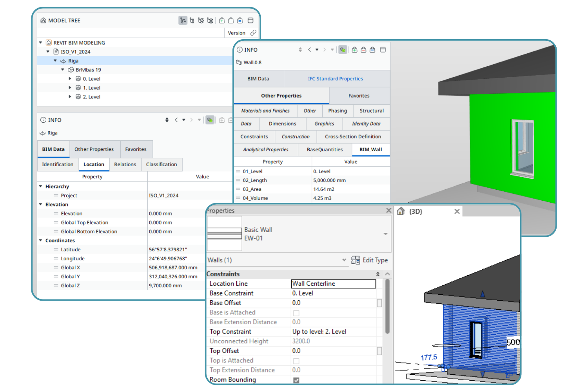Image resolution: width=588 pixels, height=392 pixels.
Task: Open IFC Standard Properties tab
Action: 336,79
